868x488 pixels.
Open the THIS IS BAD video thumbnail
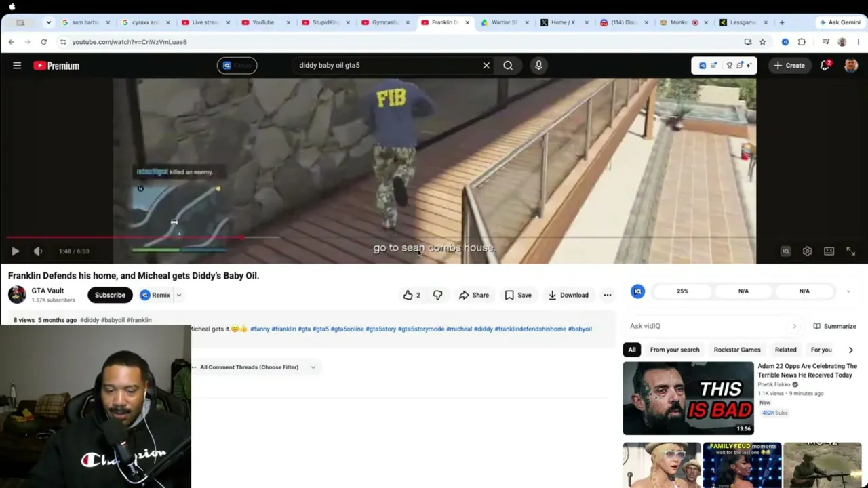688,398
